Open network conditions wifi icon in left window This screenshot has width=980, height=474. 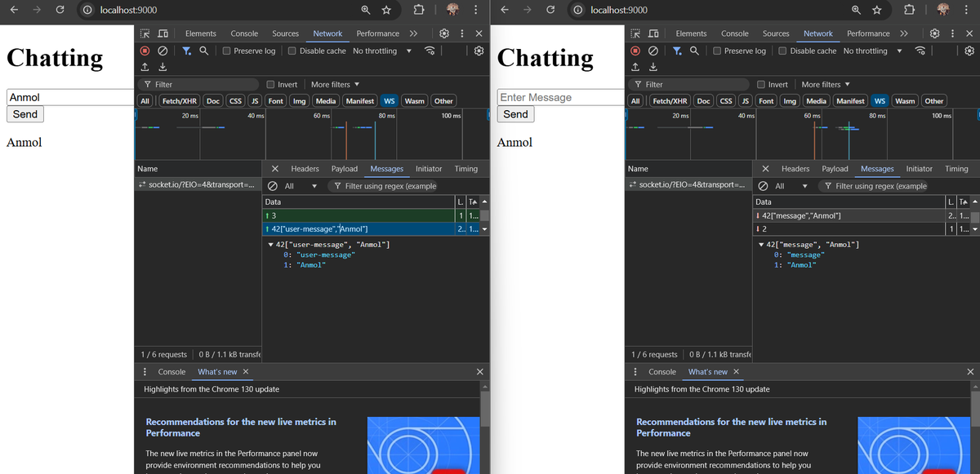(x=430, y=51)
